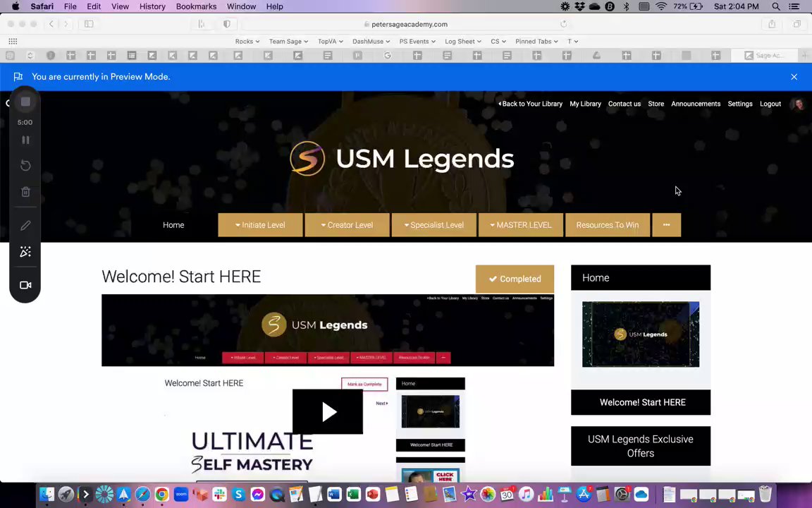Open the History menu
The image size is (812, 508).
pos(152,6)
